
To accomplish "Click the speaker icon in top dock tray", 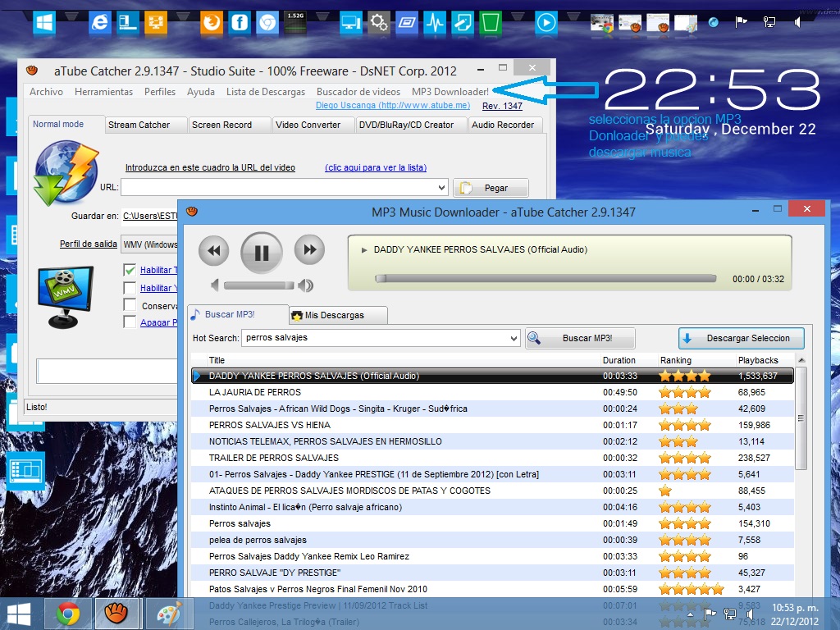I will [x=797, y=22].
